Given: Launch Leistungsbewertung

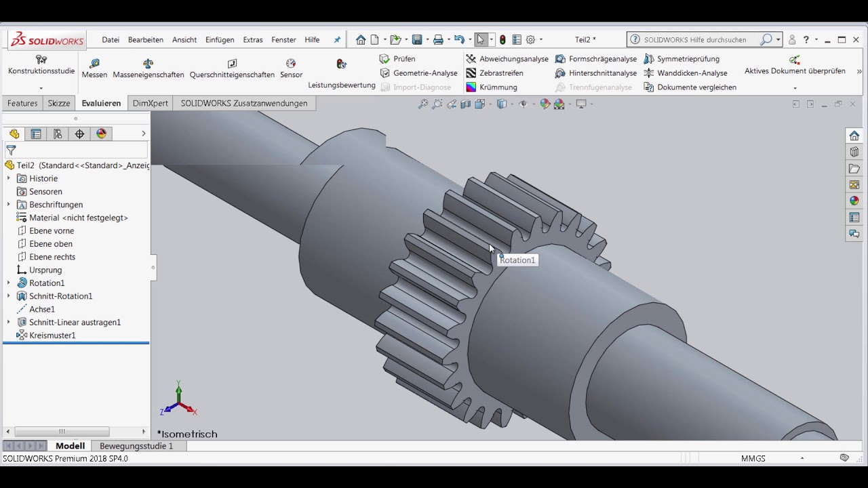Looking at the screenshot, I should 342,74.
